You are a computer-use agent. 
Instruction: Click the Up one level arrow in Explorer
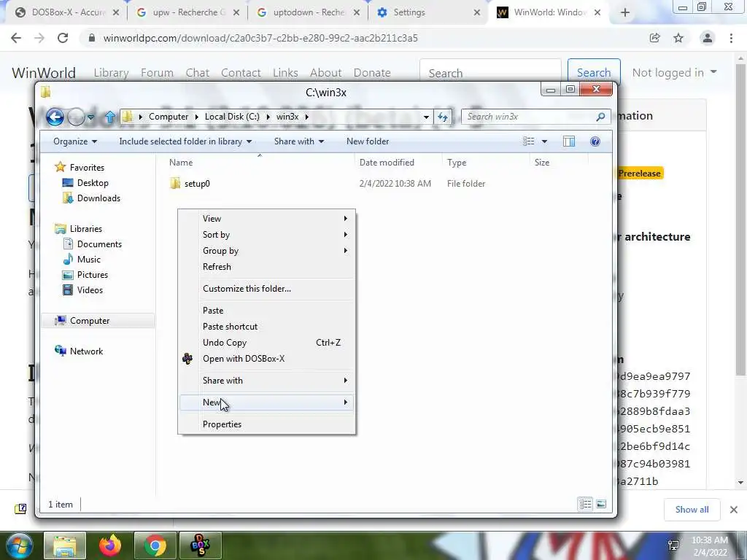110,117
